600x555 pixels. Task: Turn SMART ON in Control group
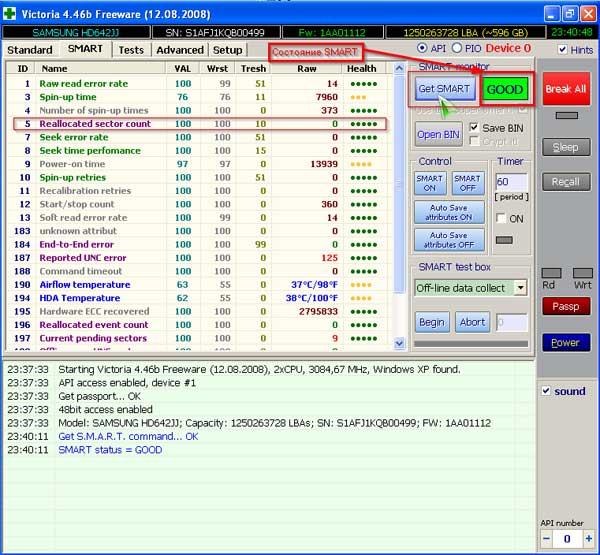click(429, 183)
